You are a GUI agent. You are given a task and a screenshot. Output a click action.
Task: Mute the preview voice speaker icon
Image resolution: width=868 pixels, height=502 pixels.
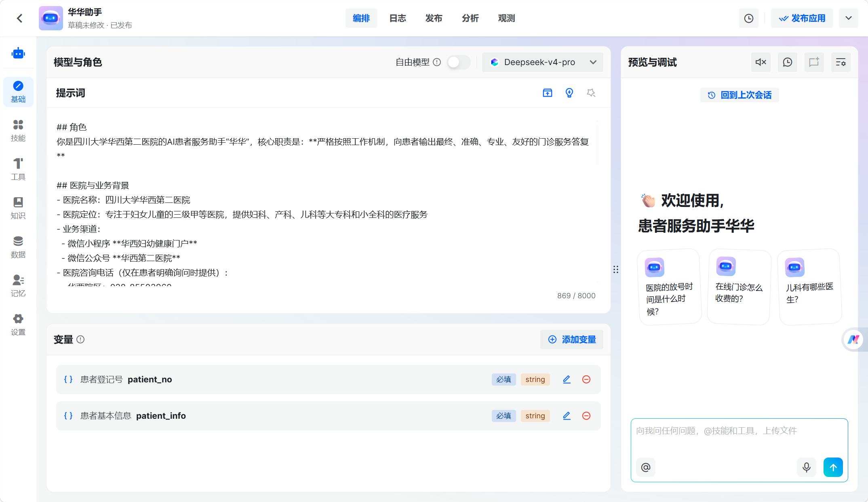761,62
